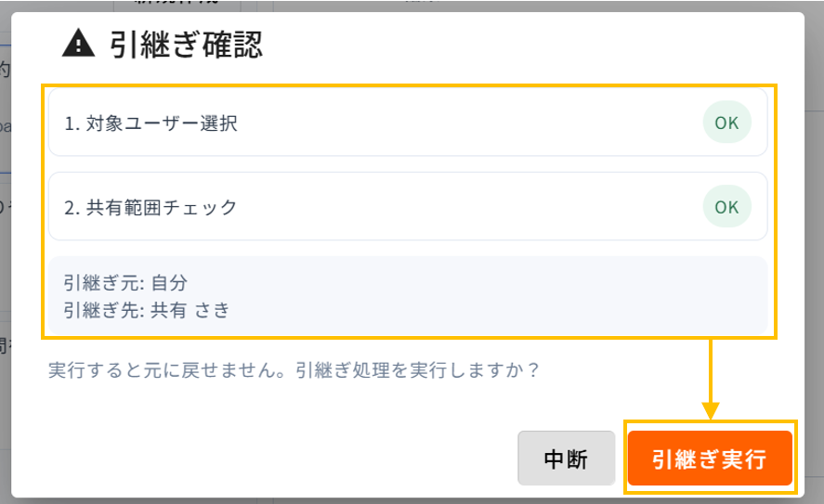Click the 引継ぎ元: 自分 line

point(125,283)
